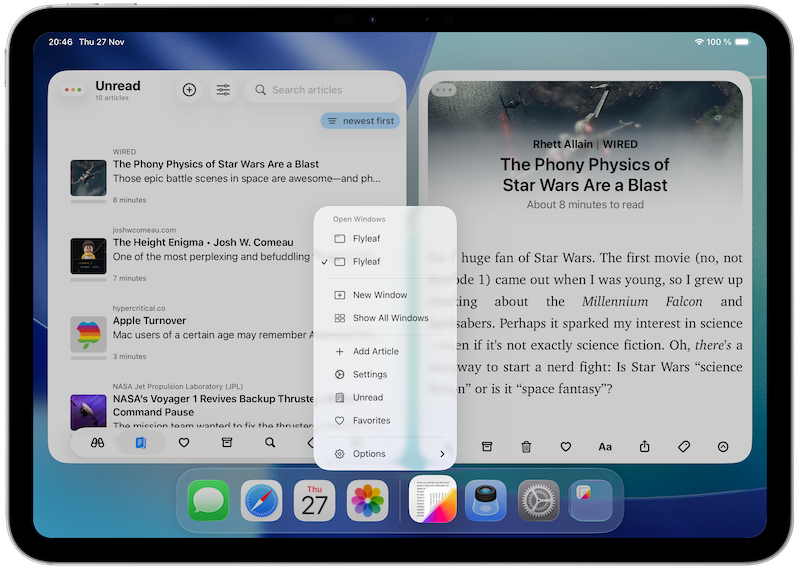The width and height of the screenshot is (800, 570).
Task: Open the list filter sliders icon
Action: click(223, 90)
